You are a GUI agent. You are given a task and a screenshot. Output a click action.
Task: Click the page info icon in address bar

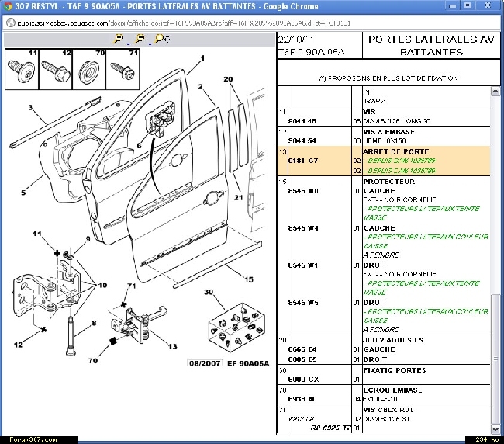(x=11, y=23)
